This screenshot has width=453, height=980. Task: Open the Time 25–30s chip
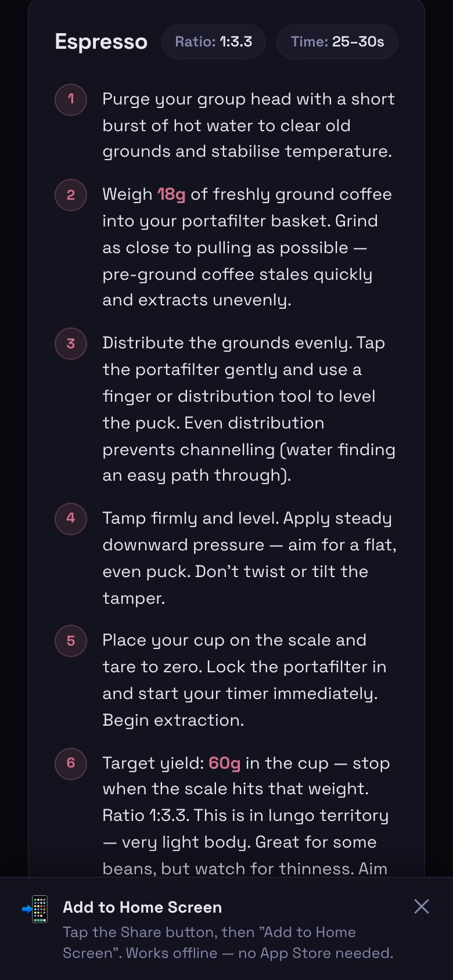(x=337, y=41)
